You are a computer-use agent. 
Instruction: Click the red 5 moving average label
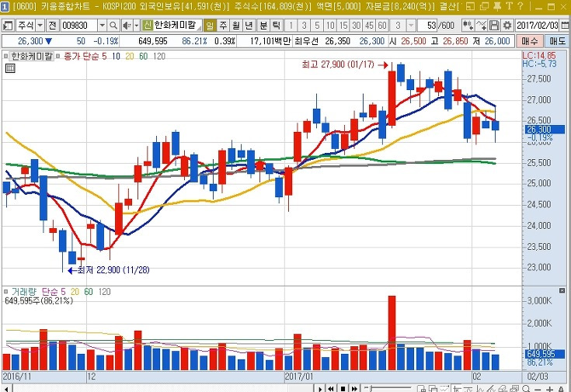[104, 57]
